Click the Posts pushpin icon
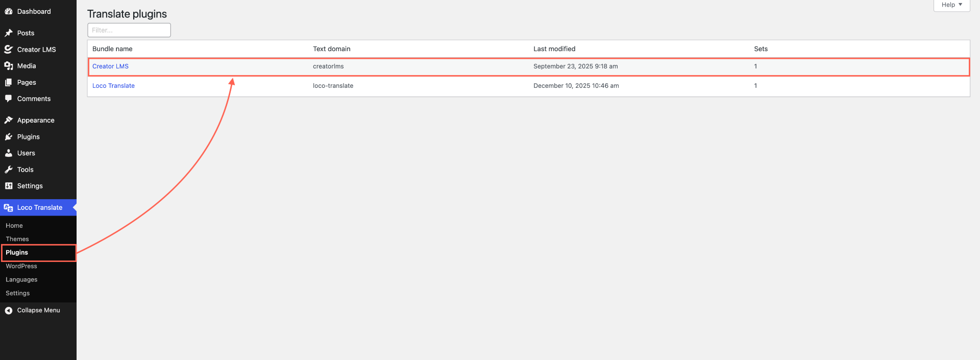 click(9, 33)
